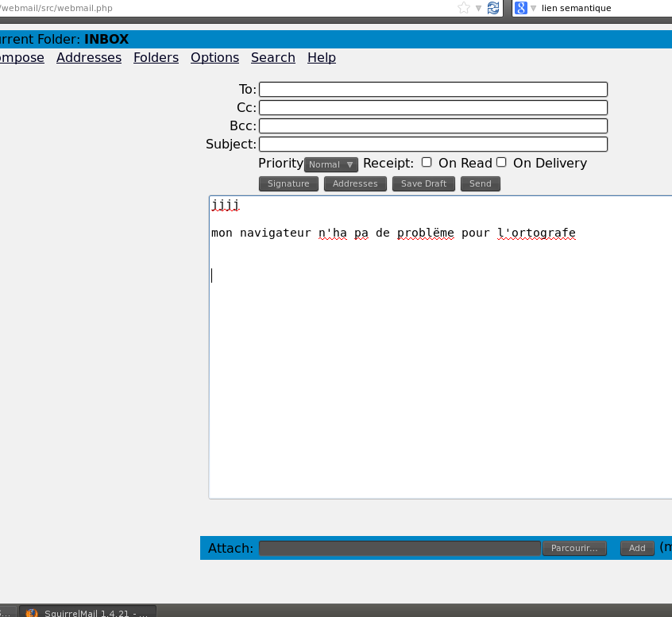672x617 pixels.
Task: Click the Add attachment button
Action: coord(637,548)
